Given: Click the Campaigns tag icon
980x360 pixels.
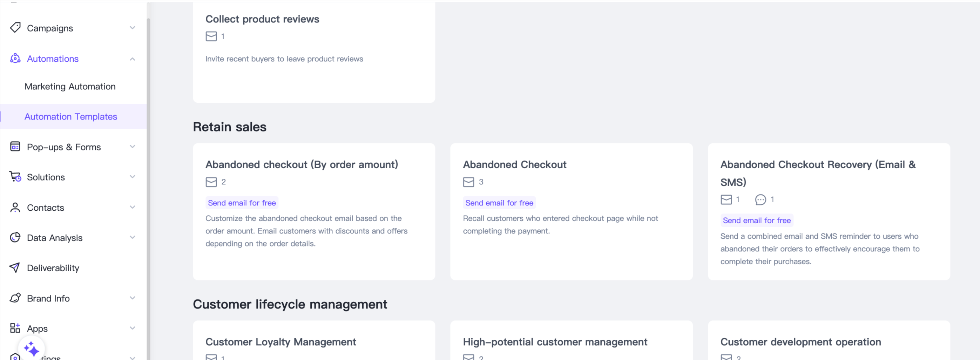Looking at the screenshot, I should tap(15, 28).
